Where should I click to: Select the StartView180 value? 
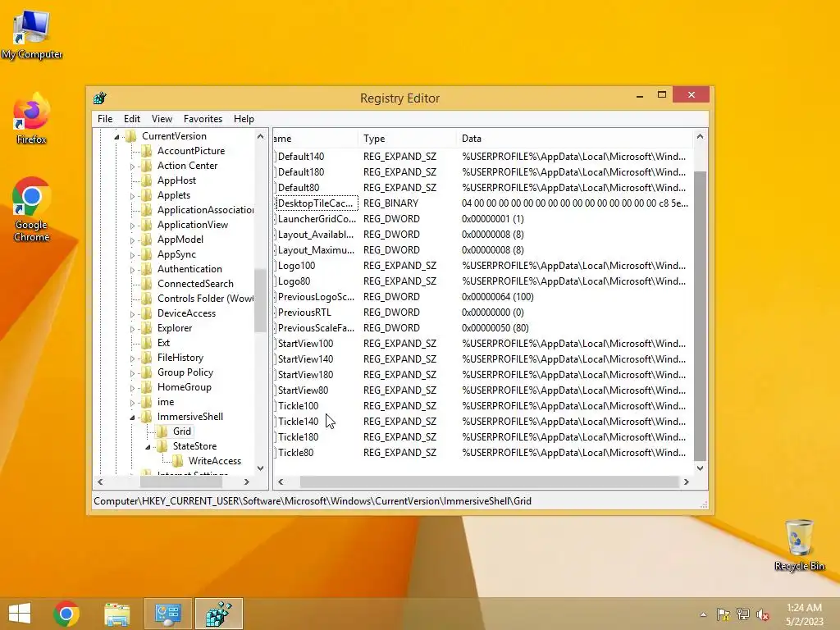(x=305, y=374)
